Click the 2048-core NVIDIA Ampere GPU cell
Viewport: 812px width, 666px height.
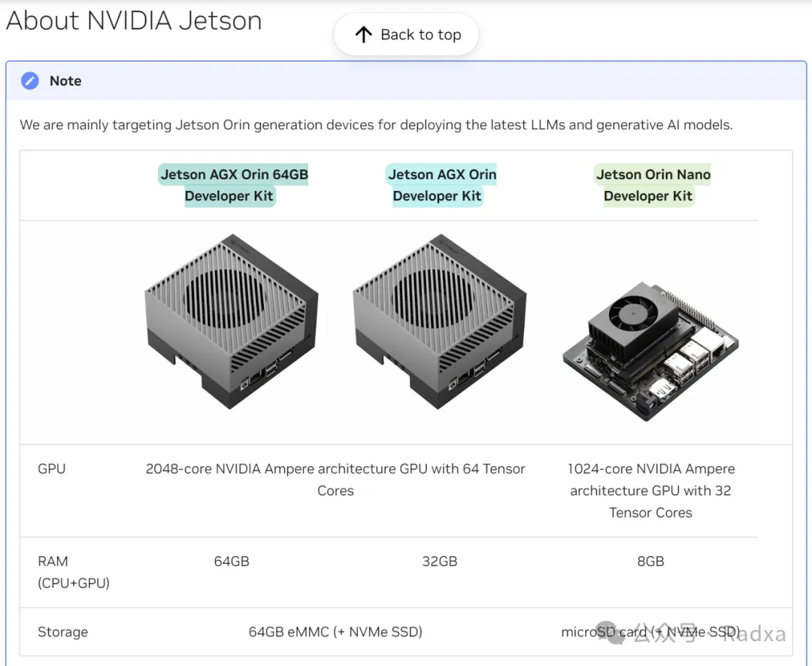[335, 480]
